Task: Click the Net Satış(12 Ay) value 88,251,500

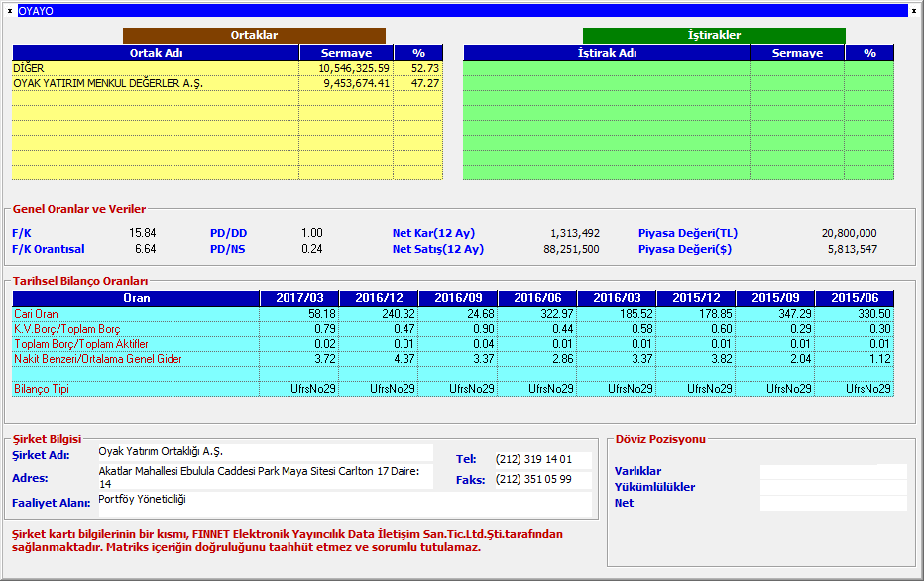Action: [x=571, y=249]
